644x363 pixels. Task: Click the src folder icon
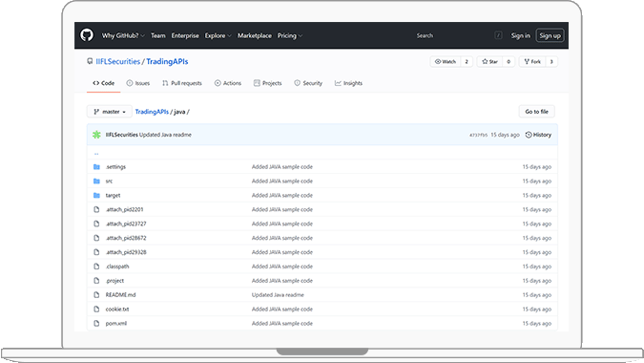point(96,181)
